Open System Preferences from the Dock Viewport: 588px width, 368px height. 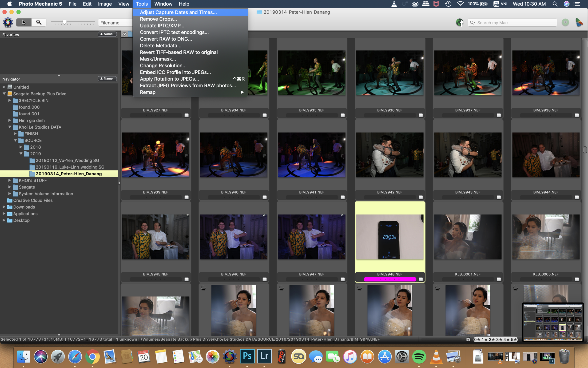pyautogui.click(x=401, y=356)
